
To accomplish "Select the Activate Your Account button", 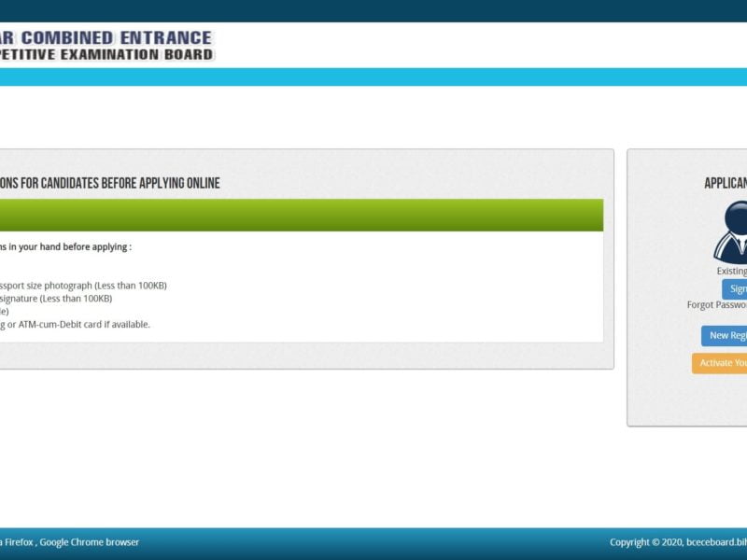I will (728, 362).
